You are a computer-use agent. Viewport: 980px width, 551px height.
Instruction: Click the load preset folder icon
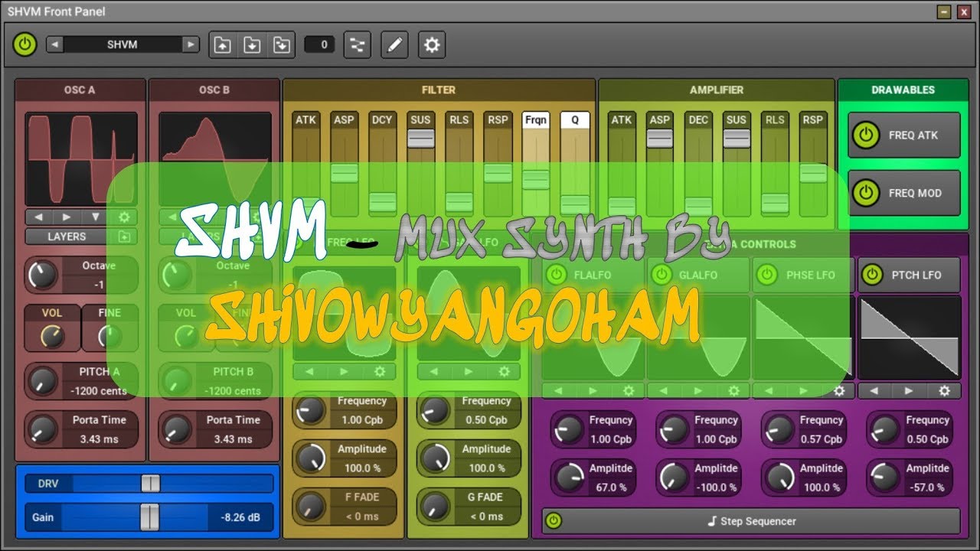(222, 45)
